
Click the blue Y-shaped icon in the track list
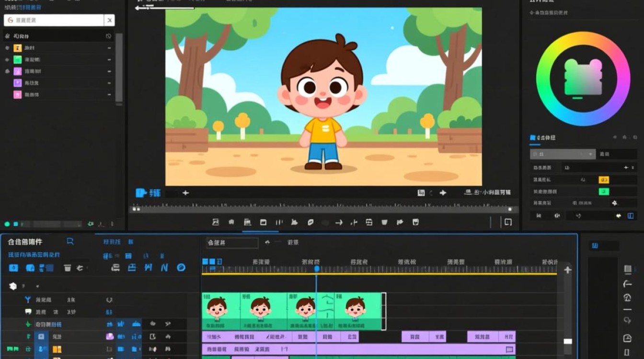tap(28, 300)
